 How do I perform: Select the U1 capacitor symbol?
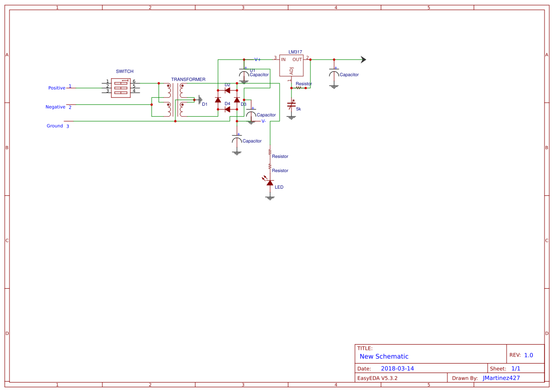(x=244, y=74)
